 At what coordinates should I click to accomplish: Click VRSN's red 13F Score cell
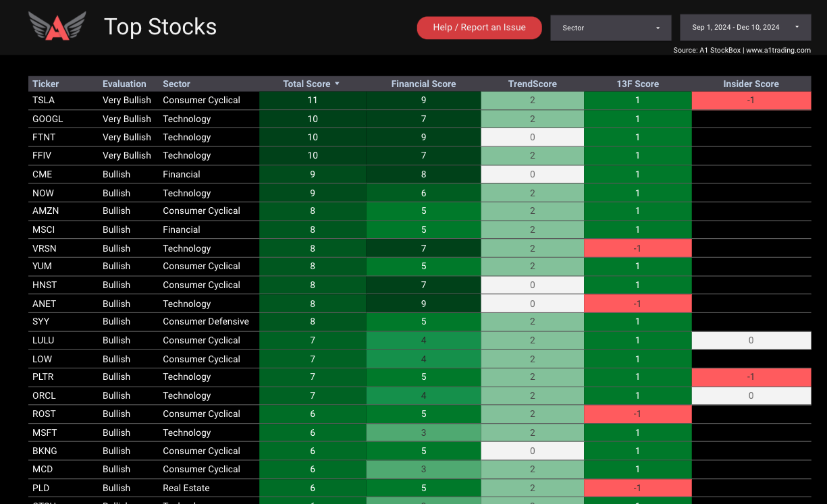[637, 248]
